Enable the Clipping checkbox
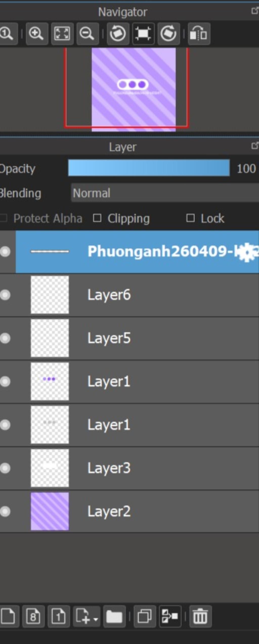Image resolution: width=259 pixels, height=644 pixels. [97, 218]
